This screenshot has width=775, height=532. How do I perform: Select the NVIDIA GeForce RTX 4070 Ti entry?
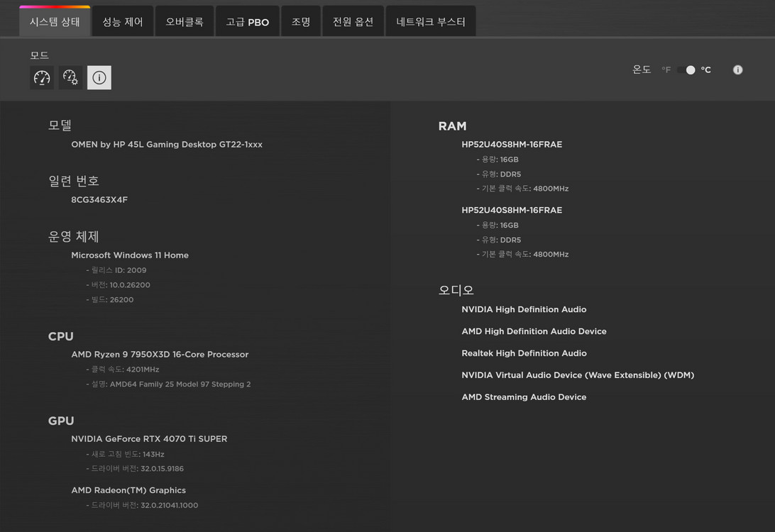(149, 438)
